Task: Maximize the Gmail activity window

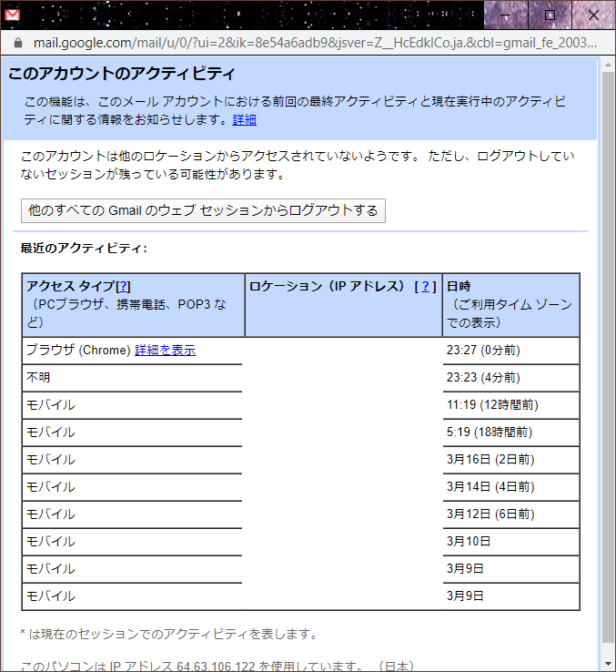Action: click(550, 15)
